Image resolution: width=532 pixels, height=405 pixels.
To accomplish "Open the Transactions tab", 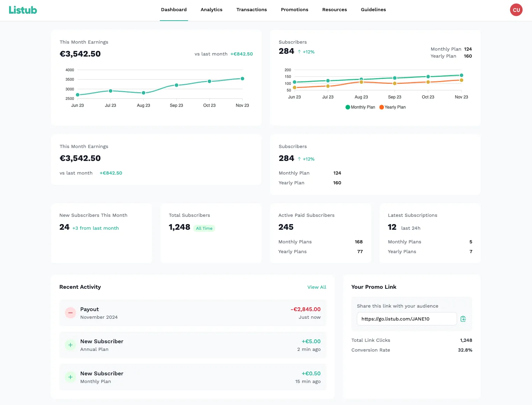I will [252, 9].
